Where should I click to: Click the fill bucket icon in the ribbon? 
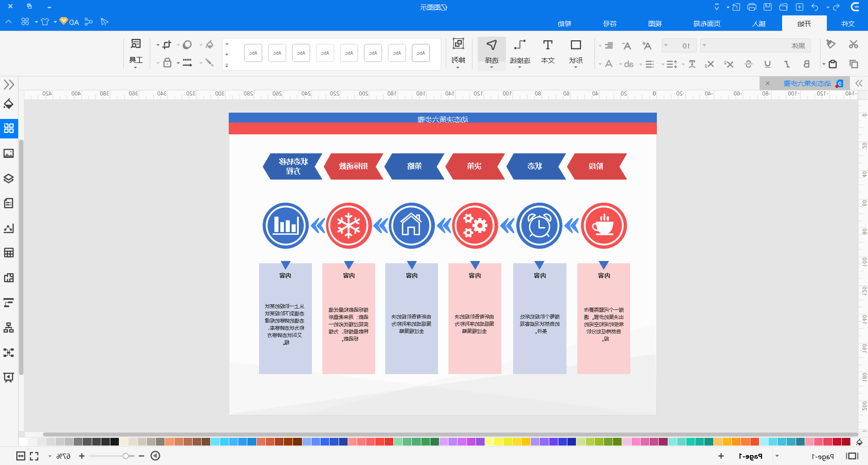[x=209, y=44]
